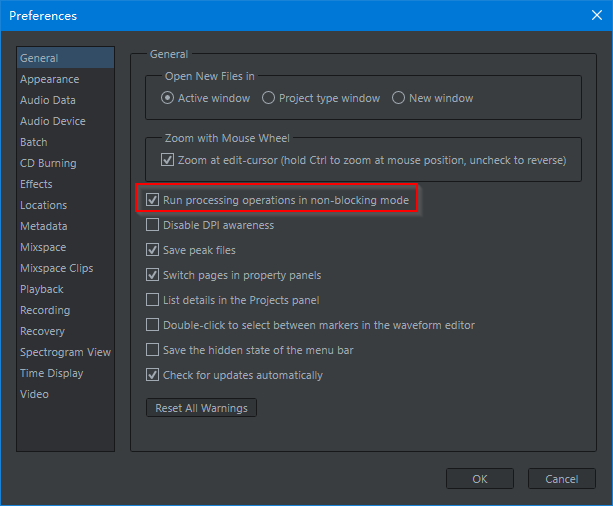
Task: Click the Reset All Warnings button
Action: point(202,408)
